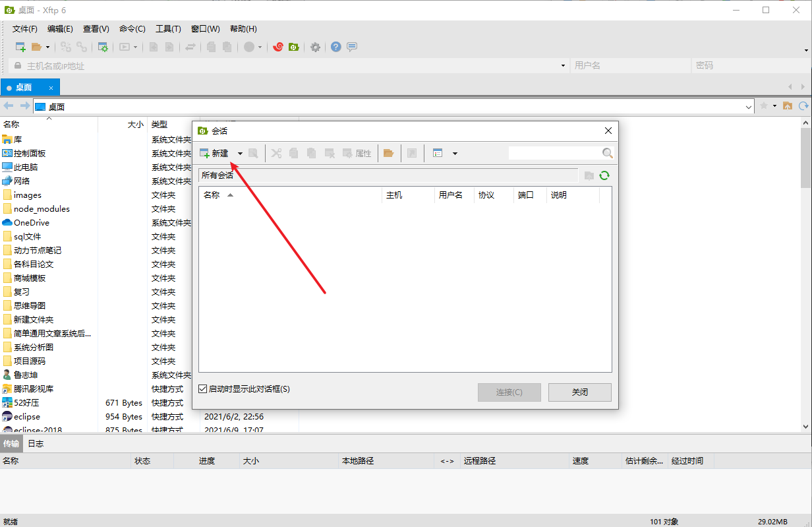812x527 pixels.
Task: Click the search box in sessions dialog
Action: pyautogui.click(x=554, y=153)
